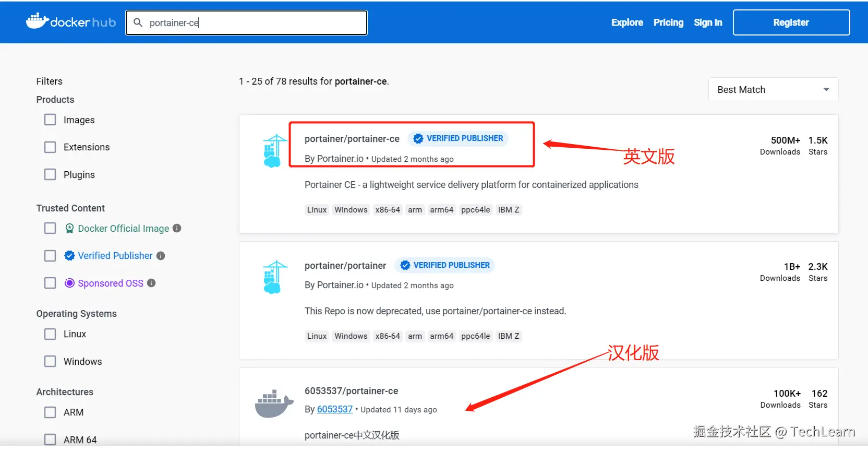Viewport: 868px width, 451px height.
Task: Enable the Extensions filter checkbox
Action: coord(50,147)
